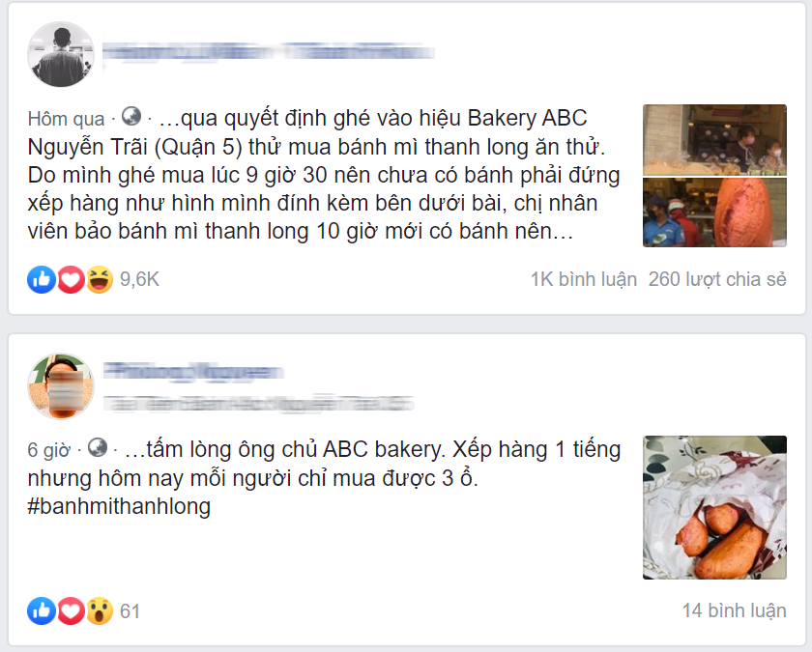View the 260 lượt chia sẻ shares
Viewport: 812px width, 652px height.
tap(717, 279)
